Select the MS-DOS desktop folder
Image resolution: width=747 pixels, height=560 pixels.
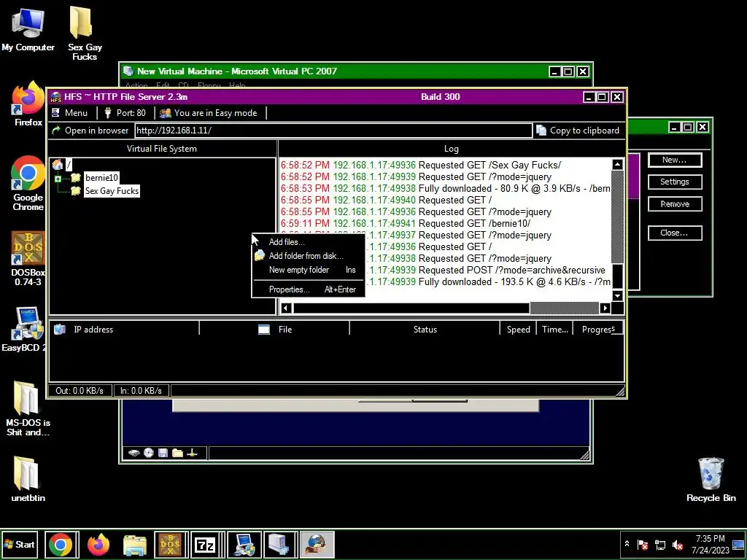click(28, 409)
